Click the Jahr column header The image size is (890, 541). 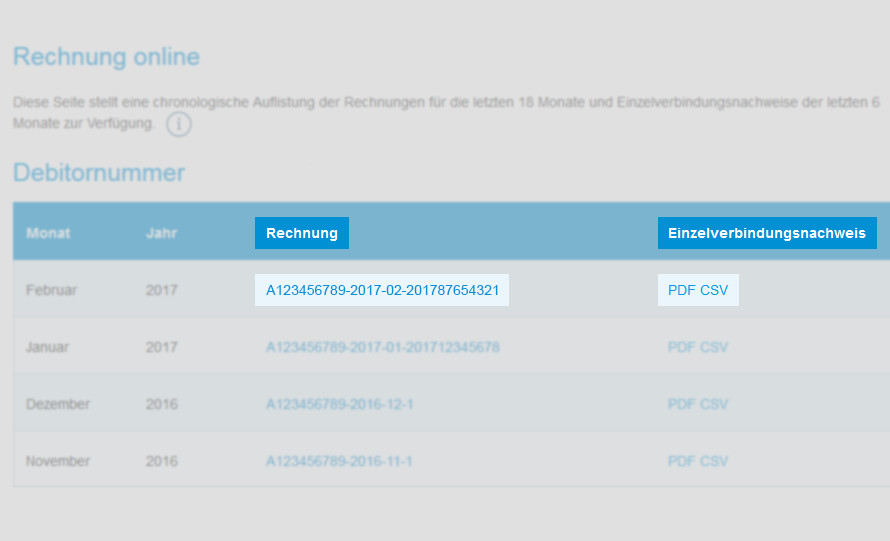[161, 233]
